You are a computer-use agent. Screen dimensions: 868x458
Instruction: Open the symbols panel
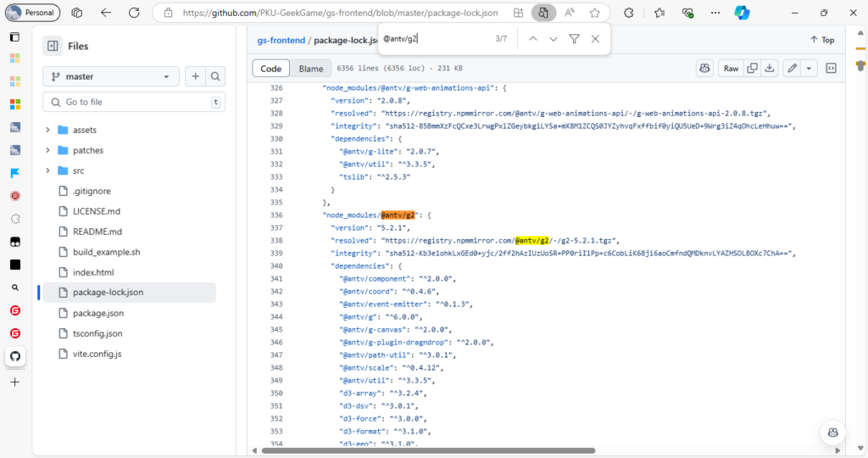(x=831, y=68)
